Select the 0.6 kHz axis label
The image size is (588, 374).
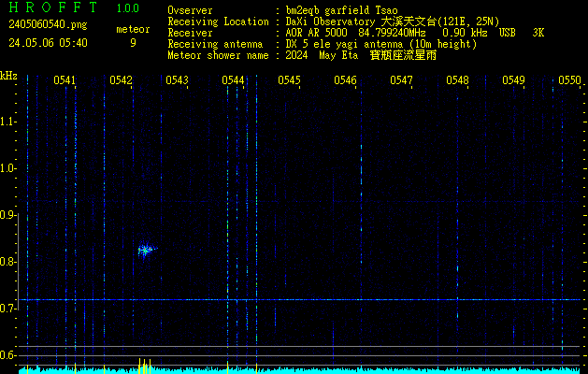click(8, 355)
